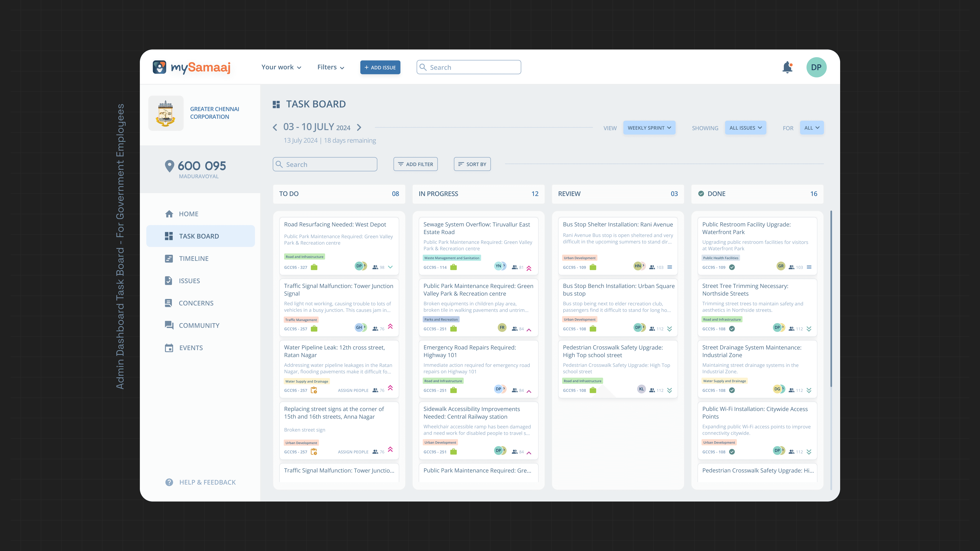Viewport: 980px width, 551px height.
Task: Open Timeline in the sidebar
Action: pyautogui.click(x=194, y=258)
